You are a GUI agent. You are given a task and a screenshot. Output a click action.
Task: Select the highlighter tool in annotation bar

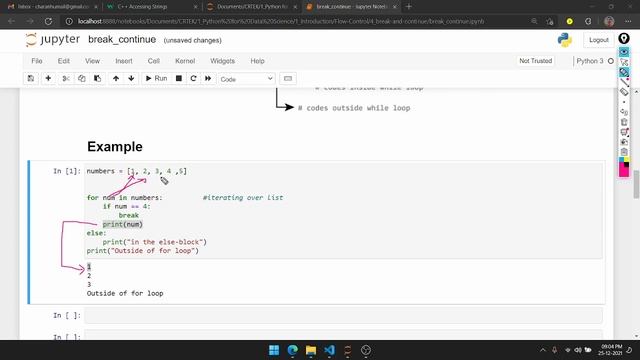624,72
